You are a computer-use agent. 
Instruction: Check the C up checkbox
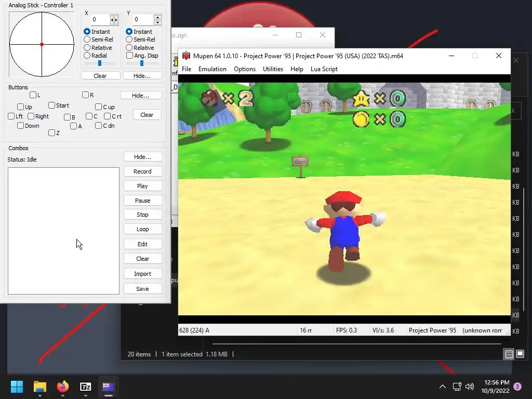[x=98, y=107]
